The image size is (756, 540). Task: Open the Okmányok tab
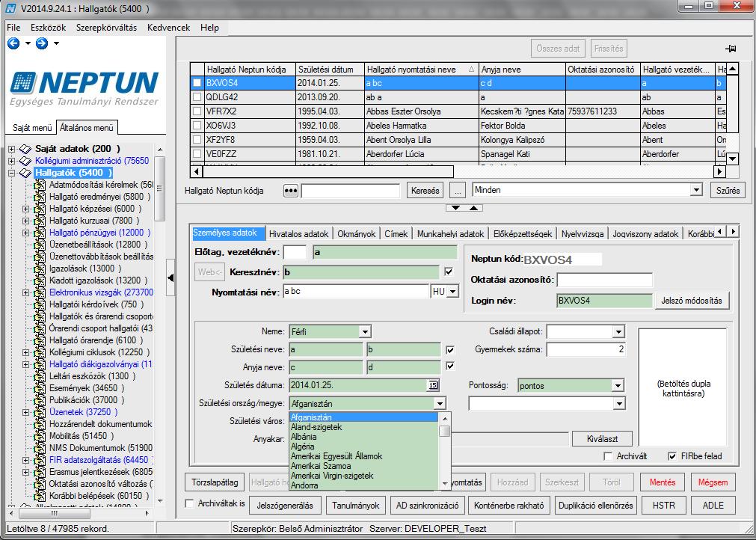(x=357, y=234)
